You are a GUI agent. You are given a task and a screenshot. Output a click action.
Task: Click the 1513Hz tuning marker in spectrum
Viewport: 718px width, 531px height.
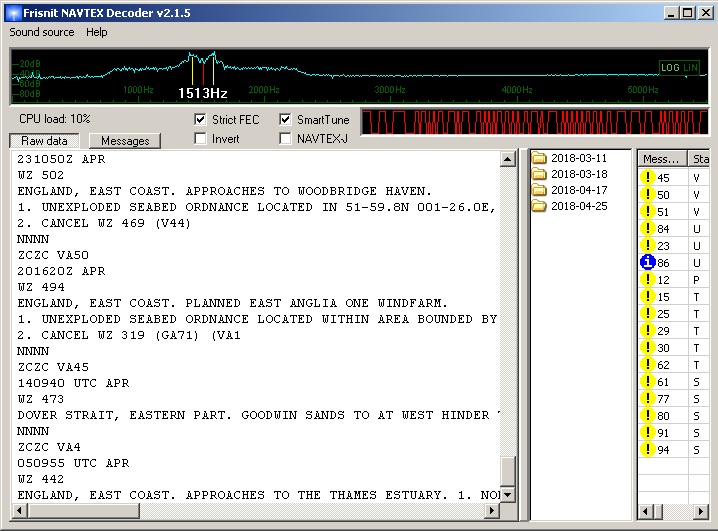(202, 93)
